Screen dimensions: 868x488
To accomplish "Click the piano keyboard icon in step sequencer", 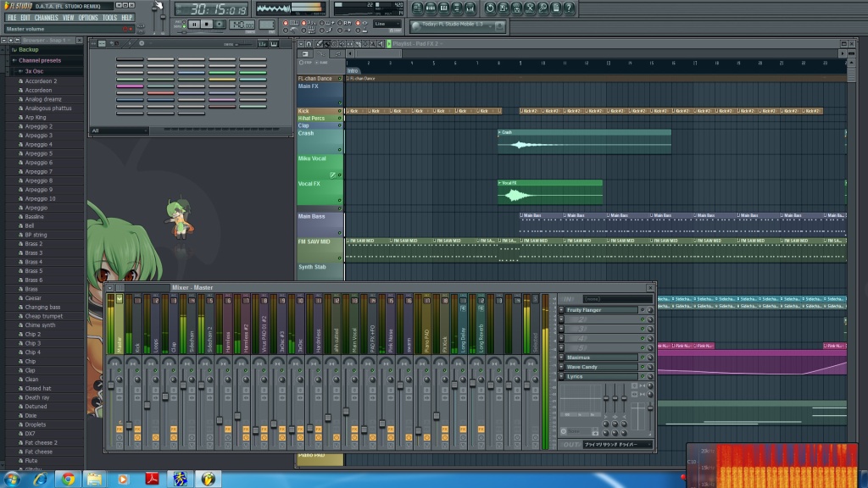I will pyautogui.click(x=274, y=44).
